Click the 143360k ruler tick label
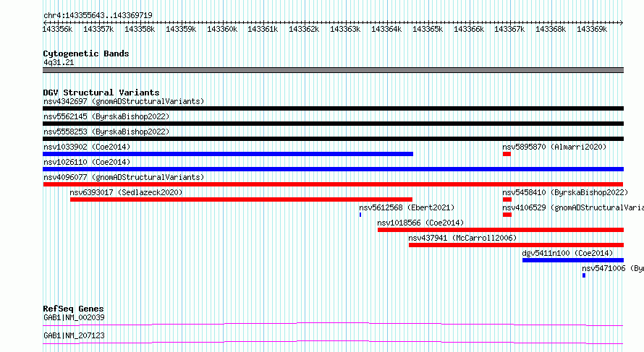 [x=222, y=29]
